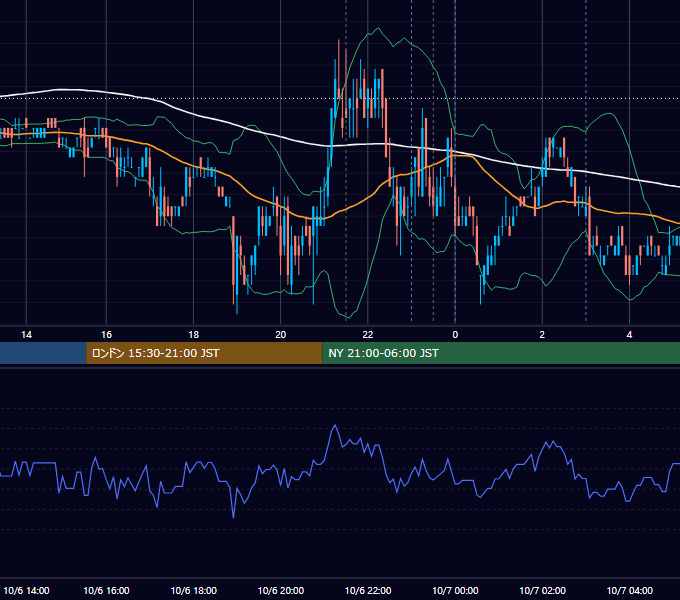Click the 10/6 20:00 indicator axis label
Screen dimensions: 680x600
(281, 590)
